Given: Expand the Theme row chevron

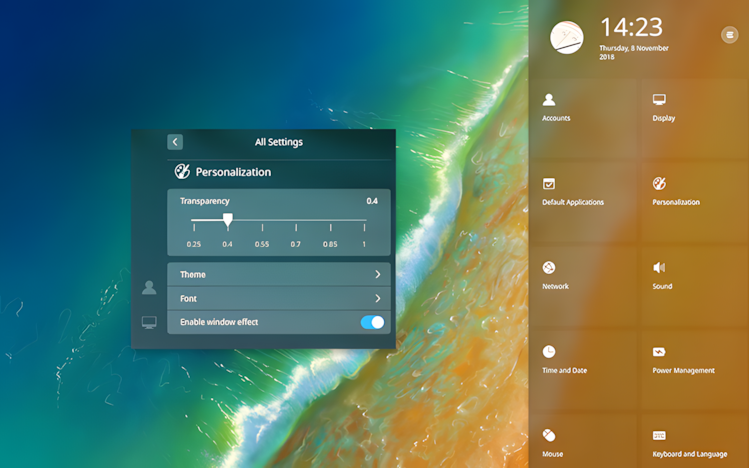Looking at the screenshot, I should click(x=378, y=274).
